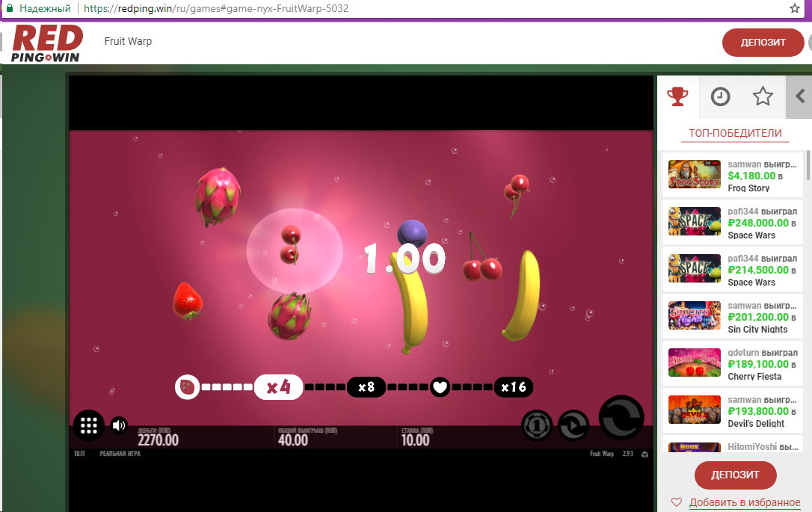Viewport: 812px width, 512px height.
Task: Click the x4 multiplier marker
Action: click(x=278, y=387)
